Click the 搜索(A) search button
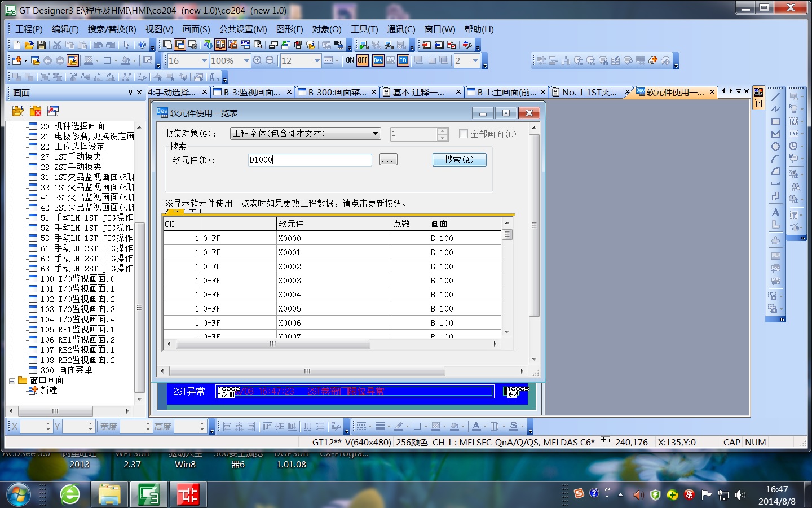 tap(459, 160)
